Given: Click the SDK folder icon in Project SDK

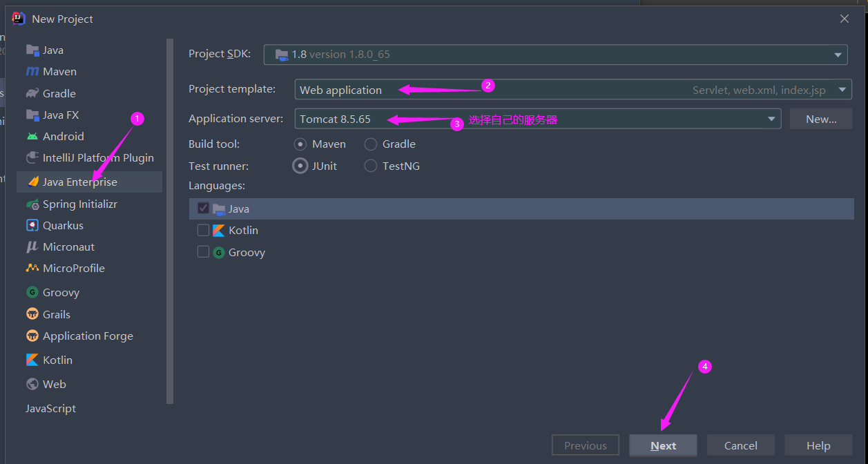Looking at the screenshot, I should click(x=281, y=55).
